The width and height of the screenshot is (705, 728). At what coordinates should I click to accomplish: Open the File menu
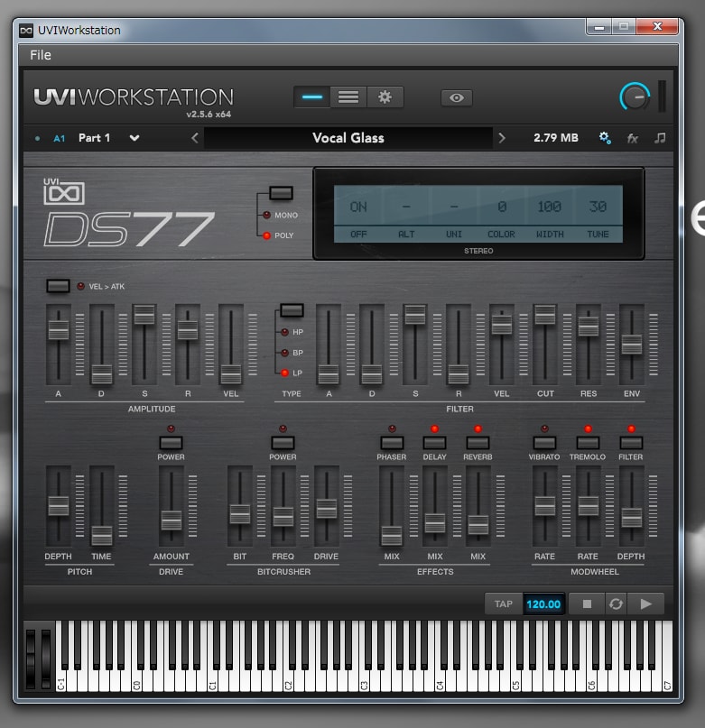(41, 55)
